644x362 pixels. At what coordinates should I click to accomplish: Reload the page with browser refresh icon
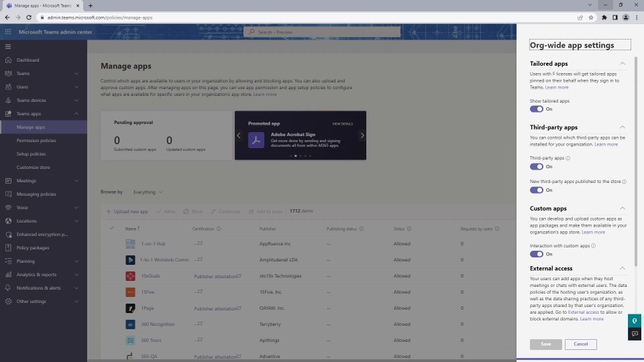pos(29,17)
